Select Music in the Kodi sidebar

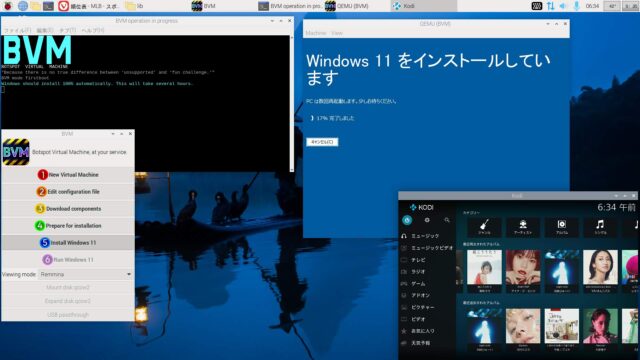point(427,236)
